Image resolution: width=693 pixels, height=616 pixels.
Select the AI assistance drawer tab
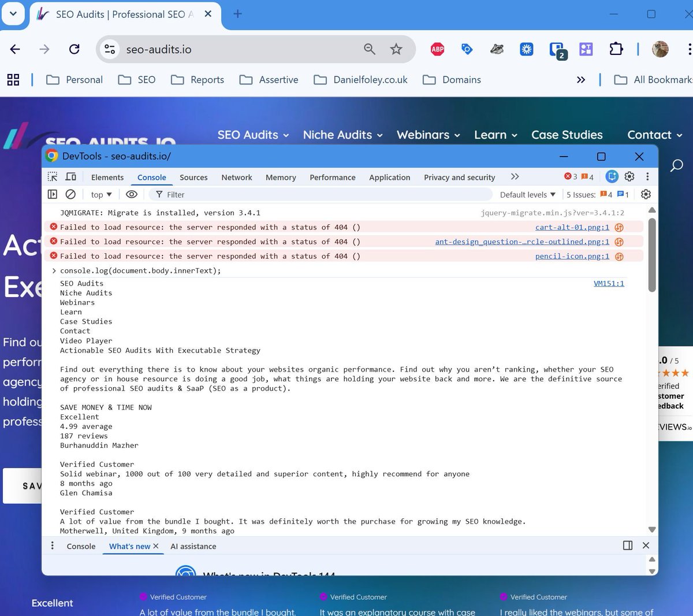(x=193, y=546)
